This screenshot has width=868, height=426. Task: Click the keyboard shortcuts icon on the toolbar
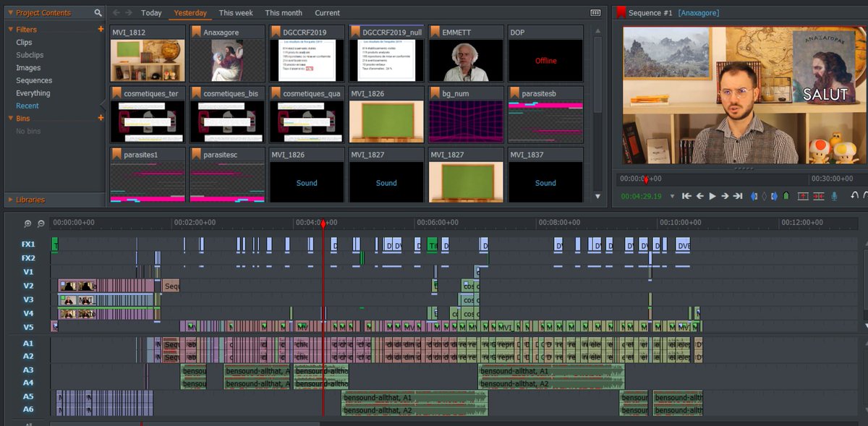tap(595, 13)
